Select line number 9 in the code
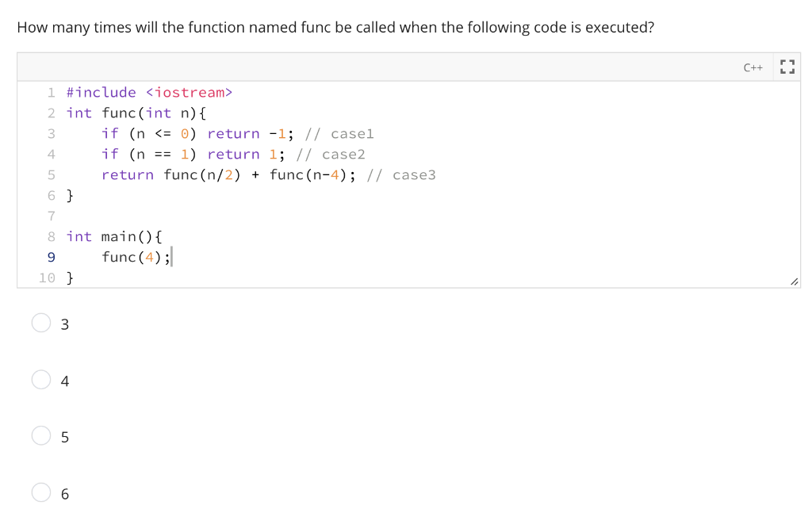This screenshot has width=812, height=509. click(51, 257)
